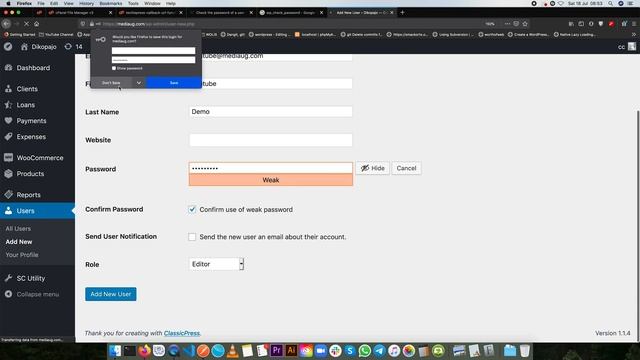Open the Dashboard menu item
This screenshot has height=360, width=640.
point(33,68)
